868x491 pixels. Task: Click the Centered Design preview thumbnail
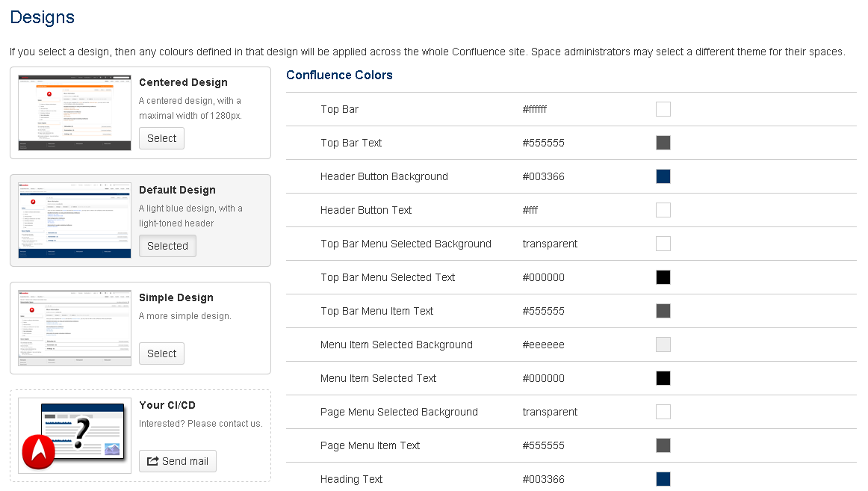click(x=75, y=113)
